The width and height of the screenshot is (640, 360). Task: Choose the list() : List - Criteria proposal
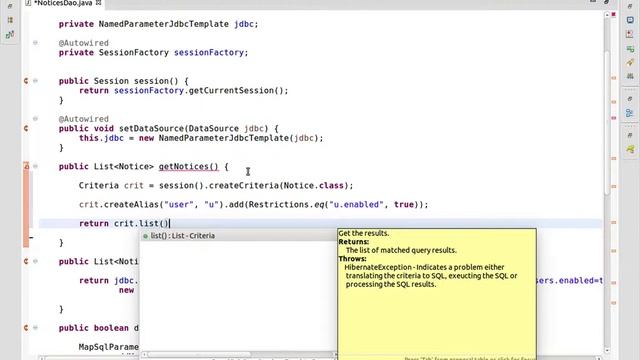[238, 236]
